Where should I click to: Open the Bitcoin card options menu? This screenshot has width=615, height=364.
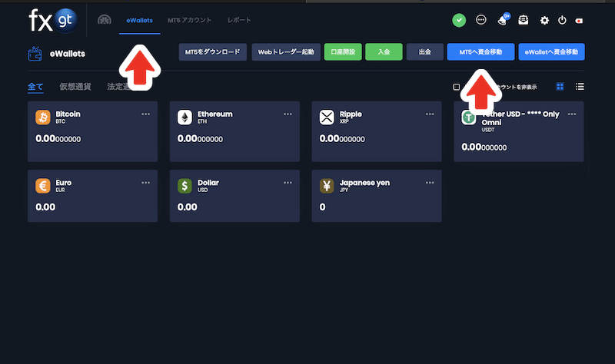click(x=145, y=114)
